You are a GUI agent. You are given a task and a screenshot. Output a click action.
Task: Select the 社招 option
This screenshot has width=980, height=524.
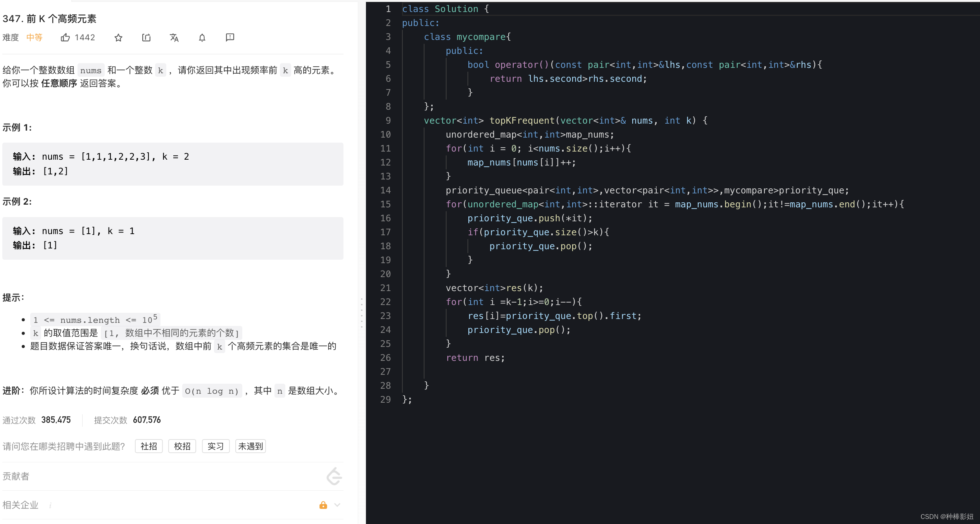pyautogui.click(x=149, y=446)
